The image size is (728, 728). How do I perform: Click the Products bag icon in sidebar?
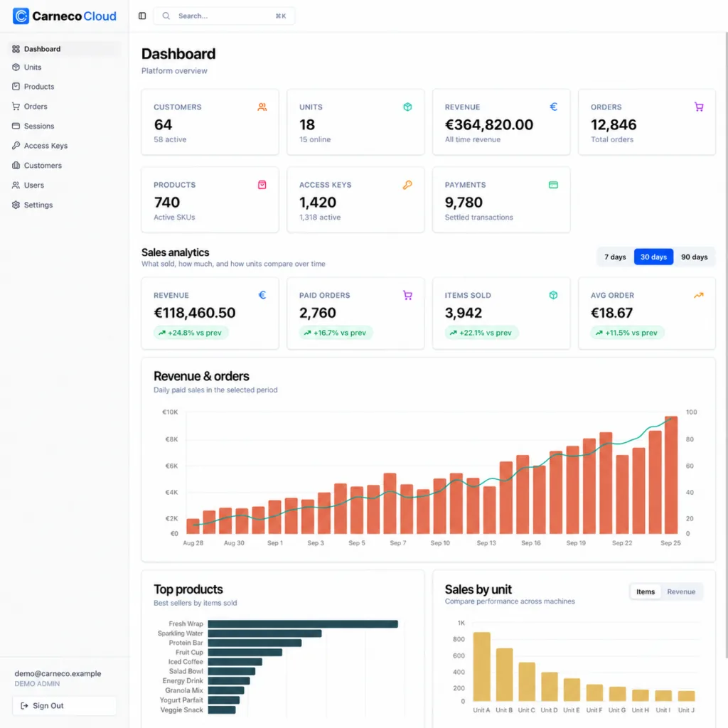tap(16, 86)
